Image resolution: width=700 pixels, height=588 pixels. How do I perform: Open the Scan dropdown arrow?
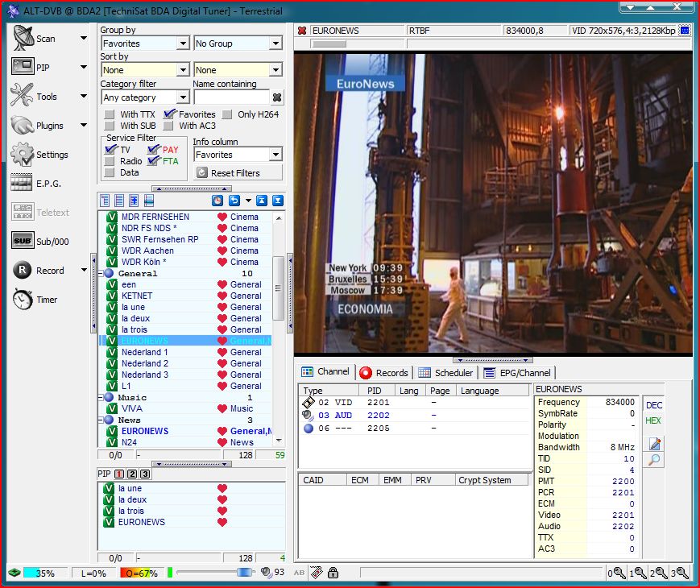point(84,38)
